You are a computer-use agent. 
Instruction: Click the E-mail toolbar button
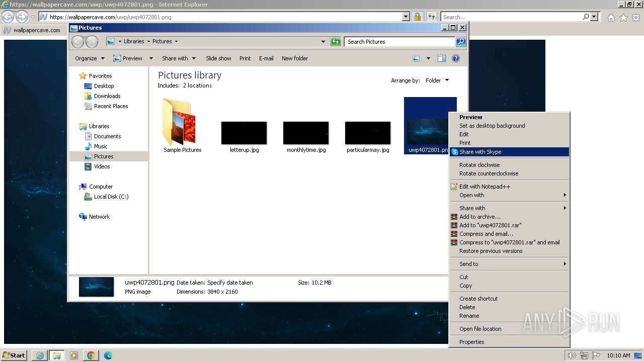tap(266, 58)
